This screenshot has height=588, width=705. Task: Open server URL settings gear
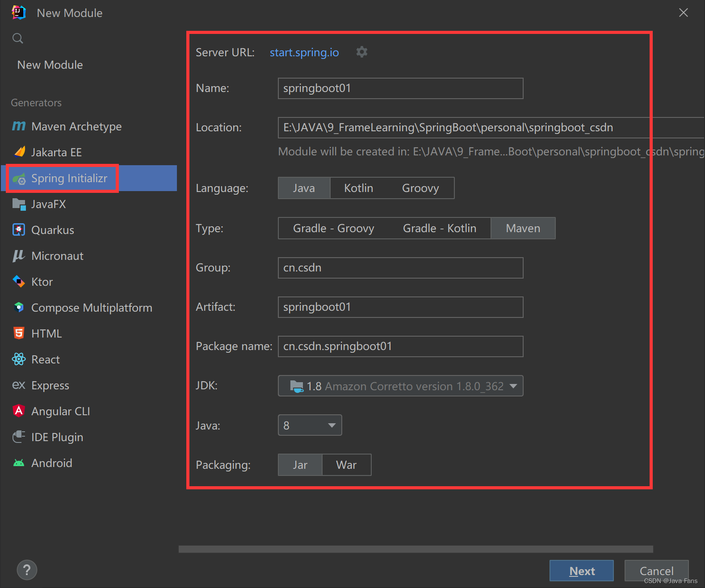coord(362,52)
